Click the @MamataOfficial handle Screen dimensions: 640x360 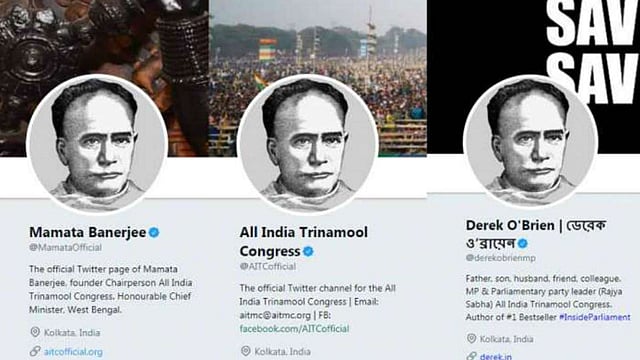(x=65, y=247)
